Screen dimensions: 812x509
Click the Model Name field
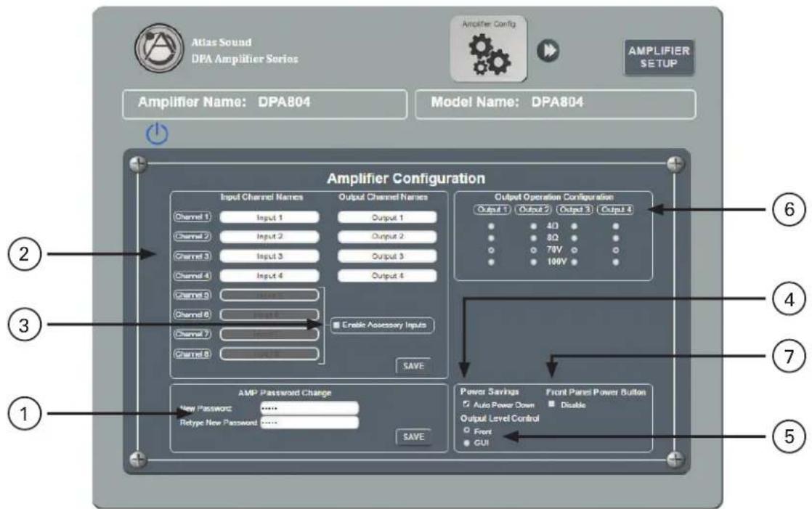[555, 104]
